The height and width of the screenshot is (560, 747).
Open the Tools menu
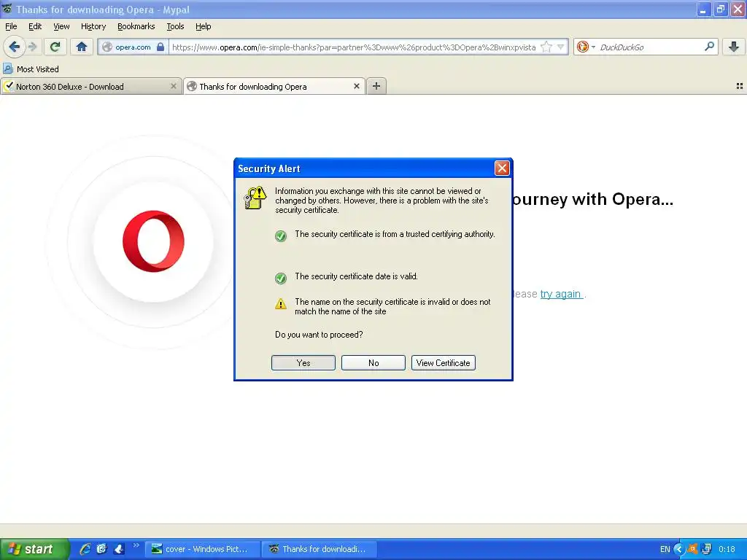coord(175,26)
